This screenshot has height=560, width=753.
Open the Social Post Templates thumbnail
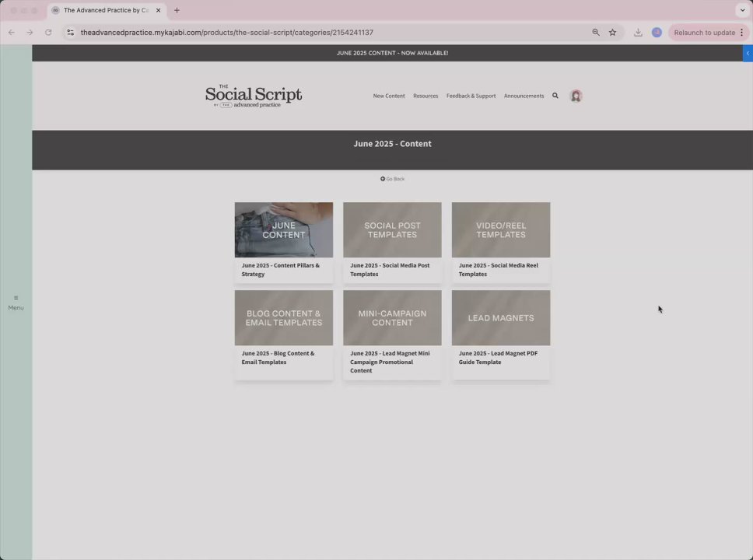point(392,229)
